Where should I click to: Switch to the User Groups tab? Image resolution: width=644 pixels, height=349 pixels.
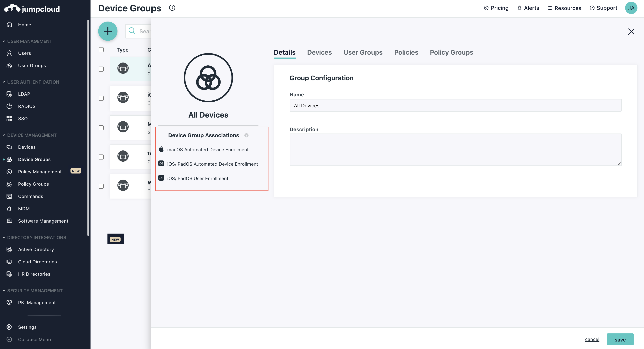coord(363,53)
